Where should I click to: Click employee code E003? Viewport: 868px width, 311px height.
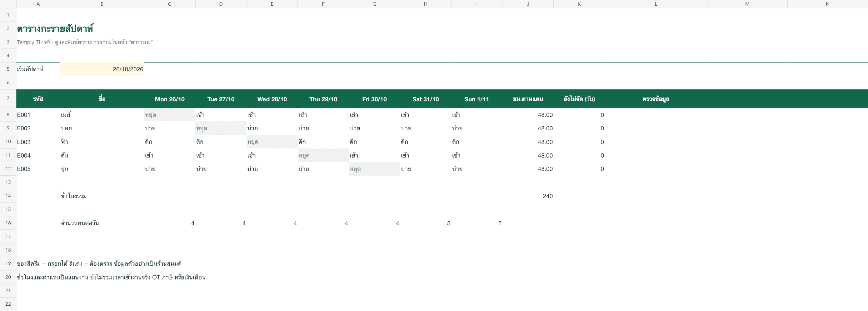[38, 142]
